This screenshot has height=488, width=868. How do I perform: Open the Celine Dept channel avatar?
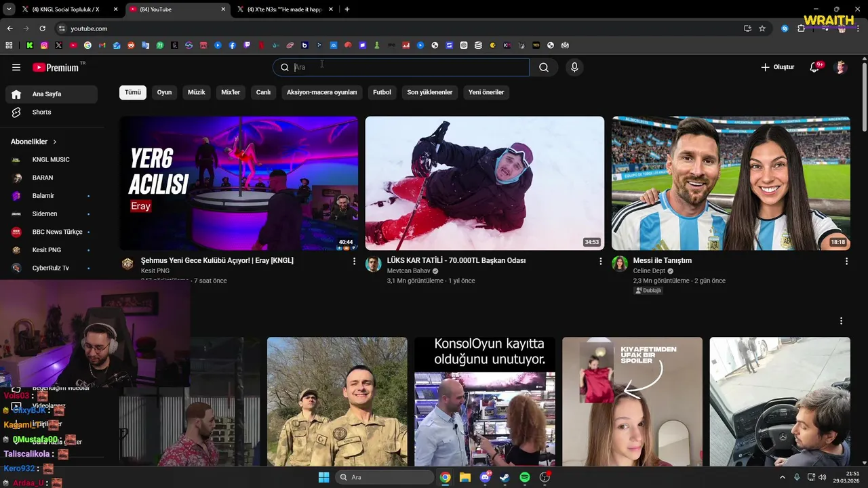(620, 264)
